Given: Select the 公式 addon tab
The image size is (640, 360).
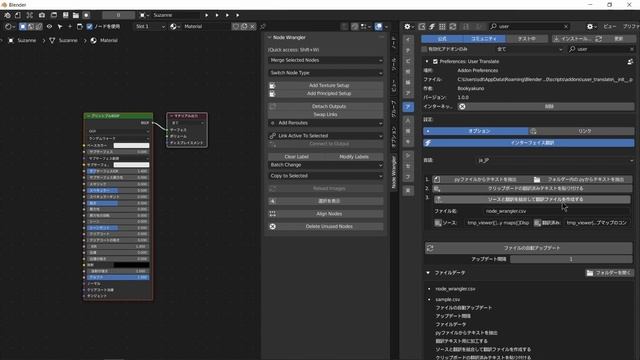Looking at the screenshot, I should pyautogui.click(x=442, y=39).
